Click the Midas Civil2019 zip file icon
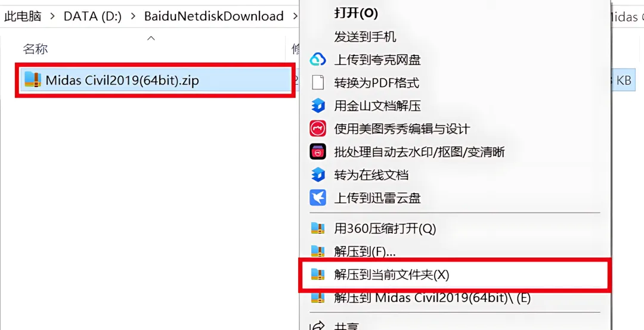 coord(32,80)
